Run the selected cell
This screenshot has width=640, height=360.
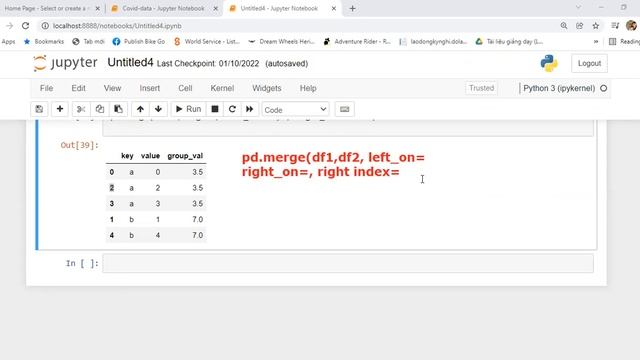(x=189, y=109)
